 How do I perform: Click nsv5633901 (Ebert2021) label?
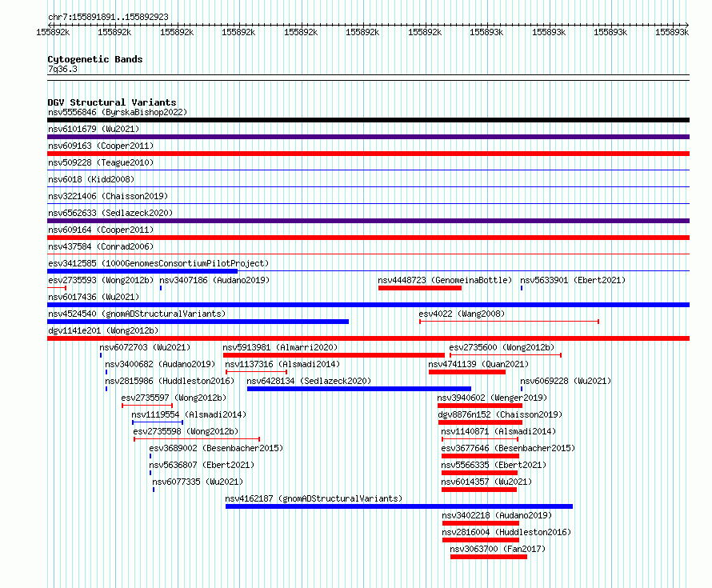pos(573,280)
